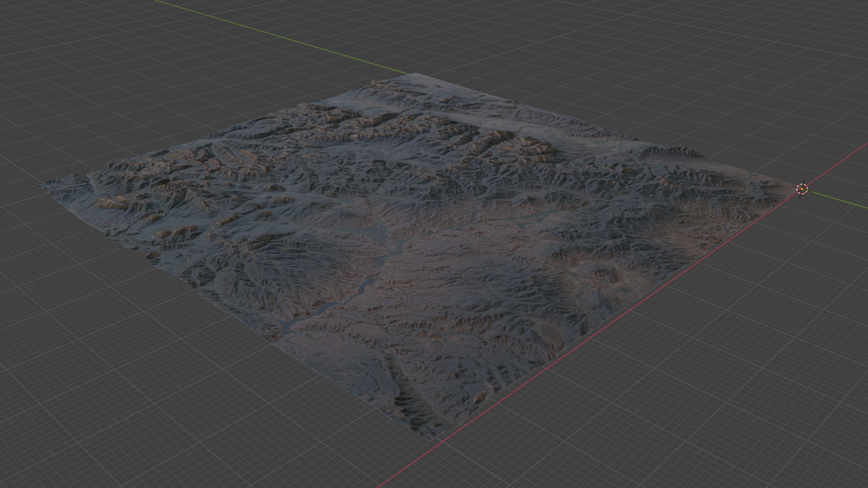868x488 pixels.
Task: Click the 3D cursor crosshair marker
Action: [x=802, y=189]
